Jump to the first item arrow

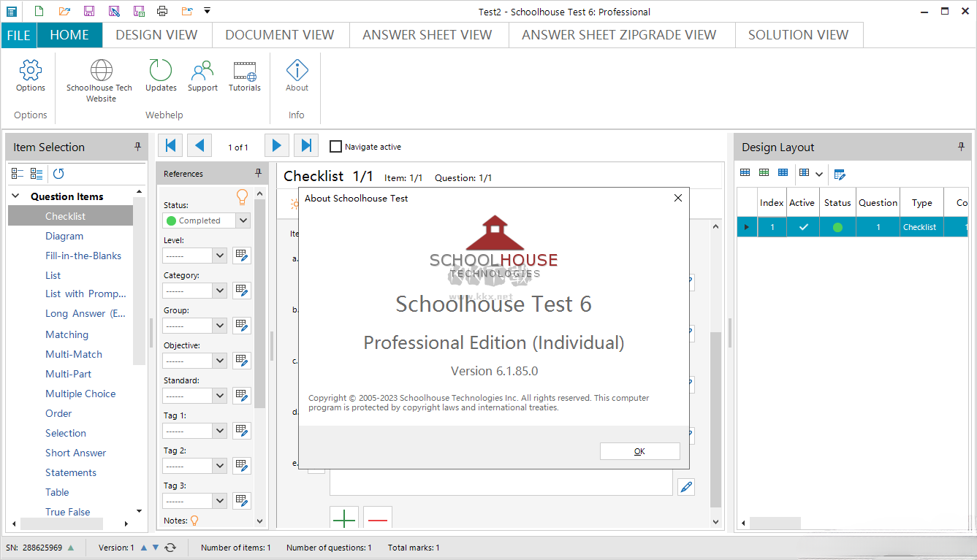tap(170, 146)
